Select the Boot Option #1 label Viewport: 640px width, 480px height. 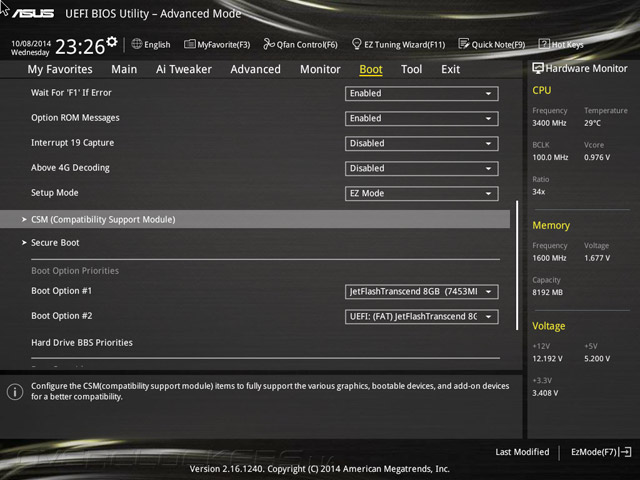[62, 291]
